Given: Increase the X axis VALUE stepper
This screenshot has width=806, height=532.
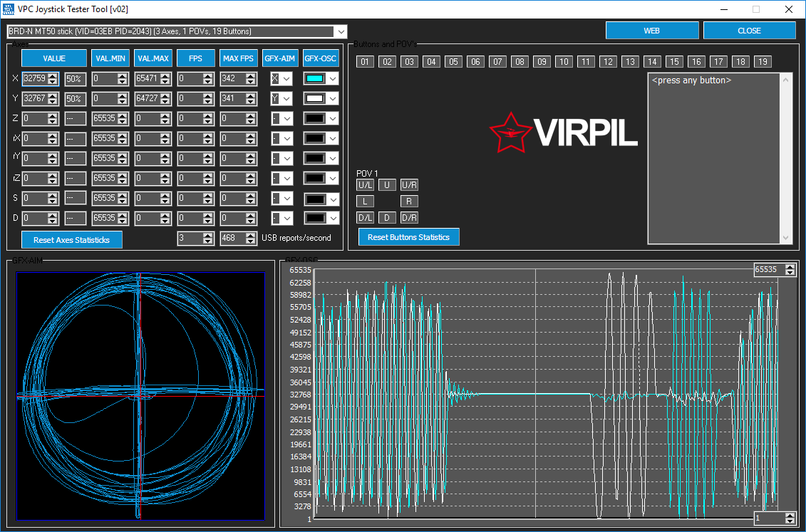Looking at the screenshot, I should [53, 75].
